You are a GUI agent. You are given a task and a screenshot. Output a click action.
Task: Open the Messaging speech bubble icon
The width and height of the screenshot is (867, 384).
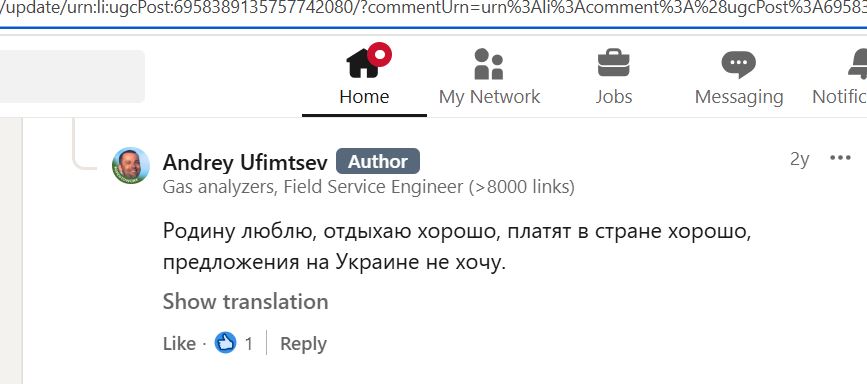[x=738, y=64]
